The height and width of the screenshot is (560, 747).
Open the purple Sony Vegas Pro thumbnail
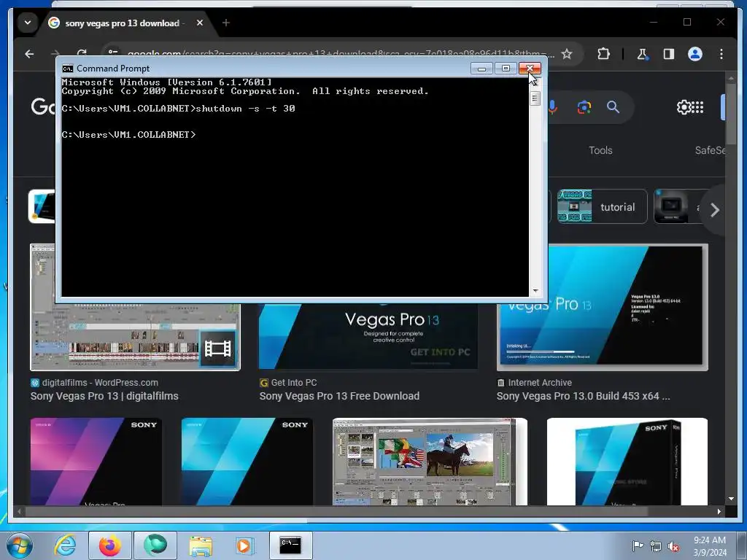(x=96, y=461)
